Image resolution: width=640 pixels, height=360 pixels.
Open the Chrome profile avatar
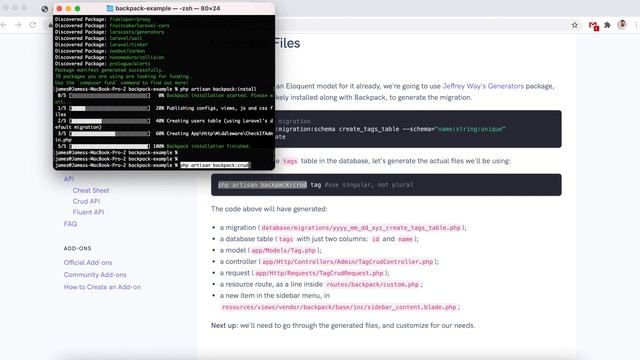622,25
